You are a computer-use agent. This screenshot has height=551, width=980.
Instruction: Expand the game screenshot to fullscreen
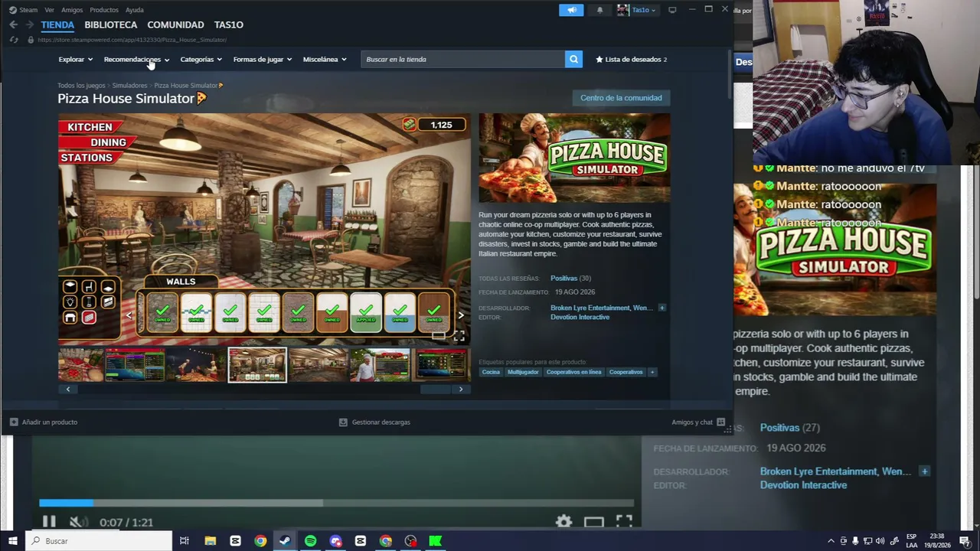[x=459, y=336]
